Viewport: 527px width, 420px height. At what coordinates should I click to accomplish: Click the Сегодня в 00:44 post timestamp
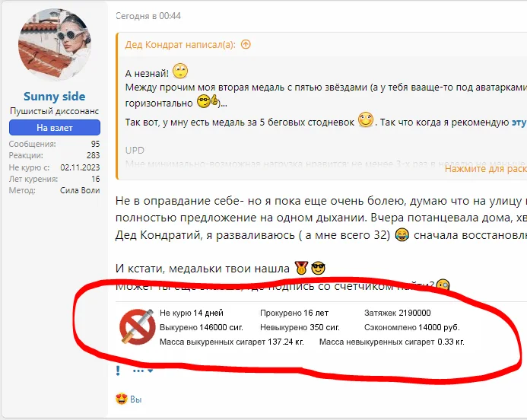click(148, 16)
